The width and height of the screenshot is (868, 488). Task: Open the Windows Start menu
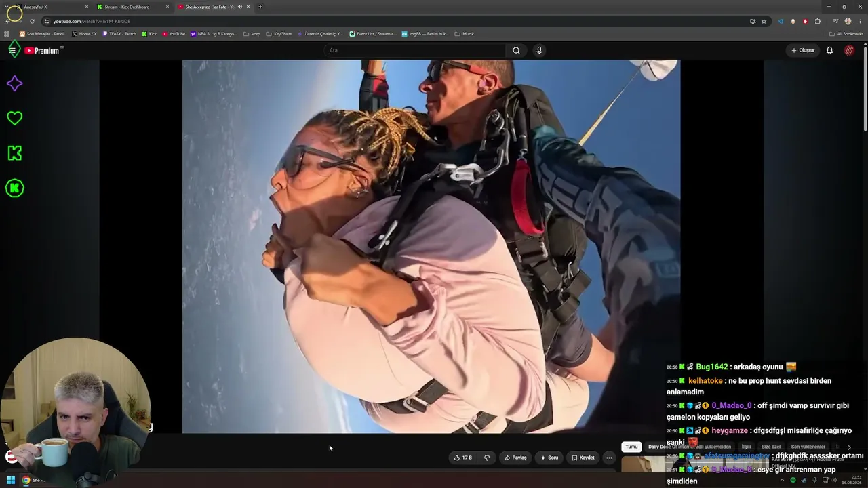(x=11, y=480)
